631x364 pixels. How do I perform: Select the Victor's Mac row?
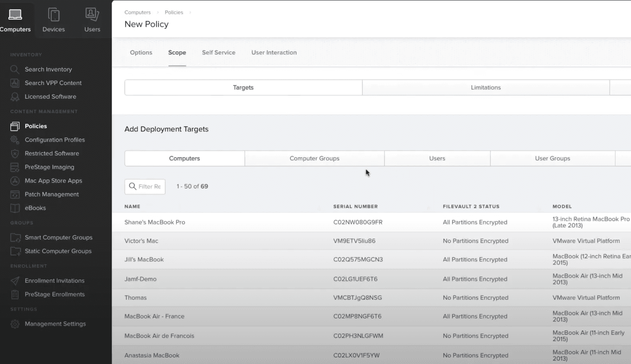click(x=371, y=241)
